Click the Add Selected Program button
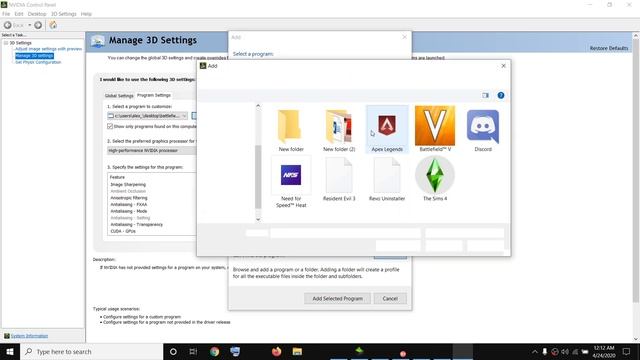The height and width of the screenshot is (360, 640). [x=338, y=298]
